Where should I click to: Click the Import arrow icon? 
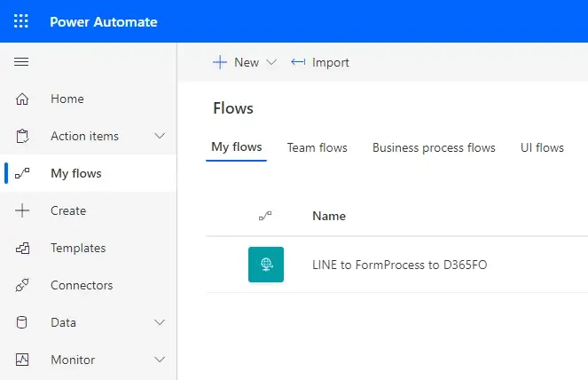pos(298,62)
